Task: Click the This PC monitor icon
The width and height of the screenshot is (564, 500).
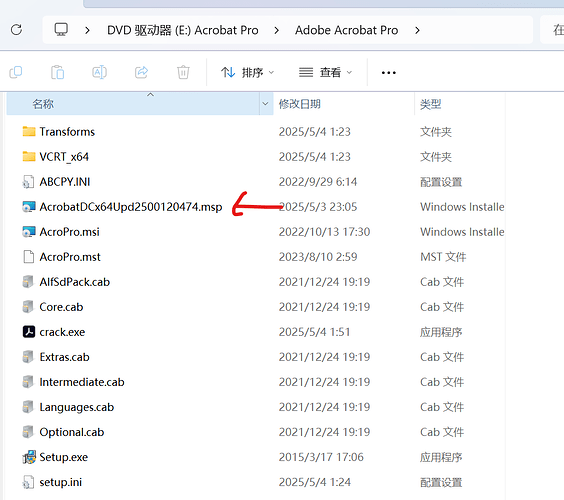Action: point(61,29)
